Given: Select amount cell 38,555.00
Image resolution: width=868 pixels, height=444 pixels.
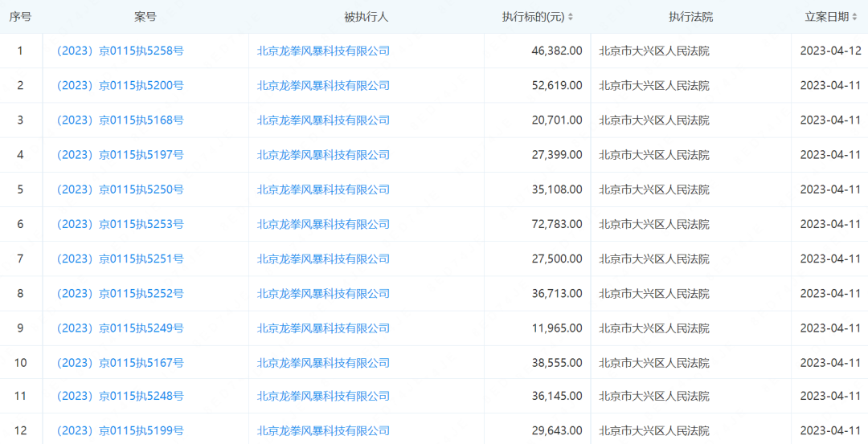Looking at the screenshot, I should point(556,363).
